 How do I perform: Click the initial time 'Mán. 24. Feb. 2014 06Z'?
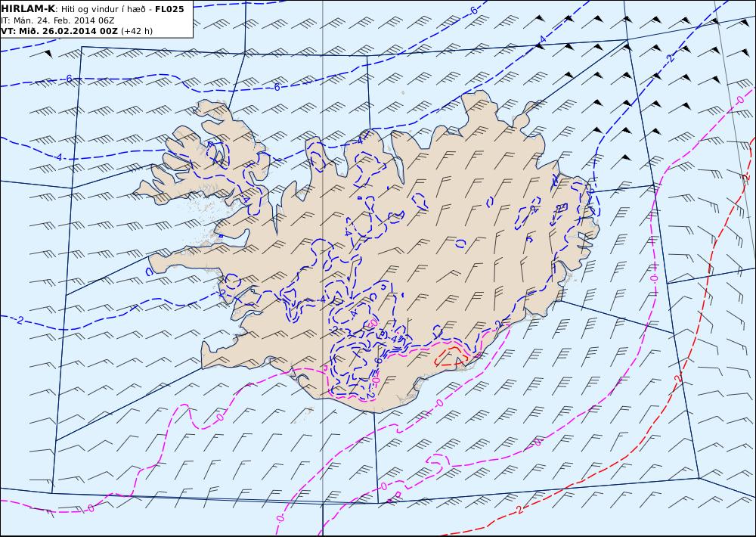tap(63, 20)
